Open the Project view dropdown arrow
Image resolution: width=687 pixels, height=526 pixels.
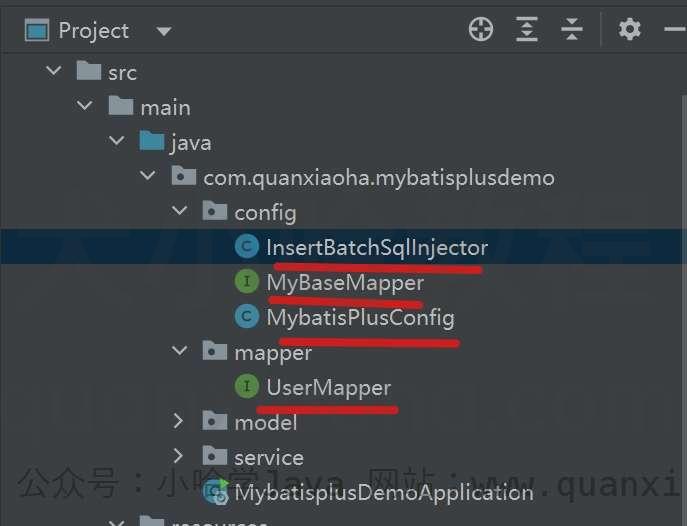pos(164,32)
